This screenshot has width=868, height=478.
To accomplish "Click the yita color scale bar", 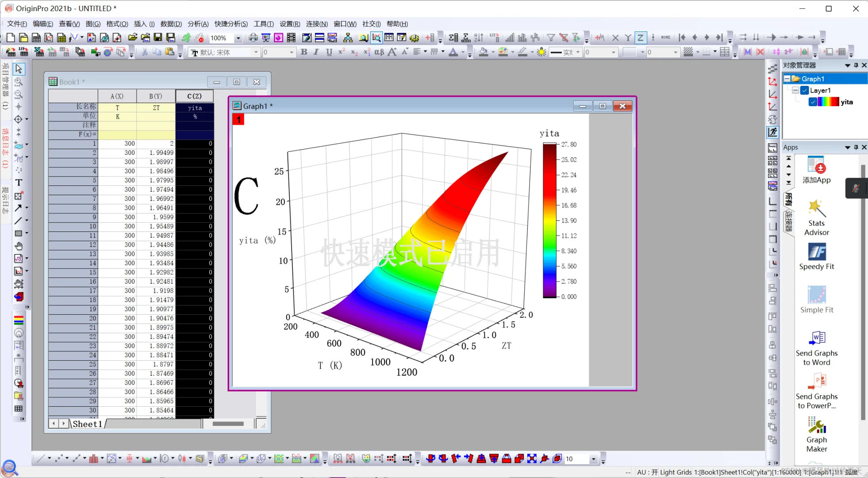I will point(549,220).
